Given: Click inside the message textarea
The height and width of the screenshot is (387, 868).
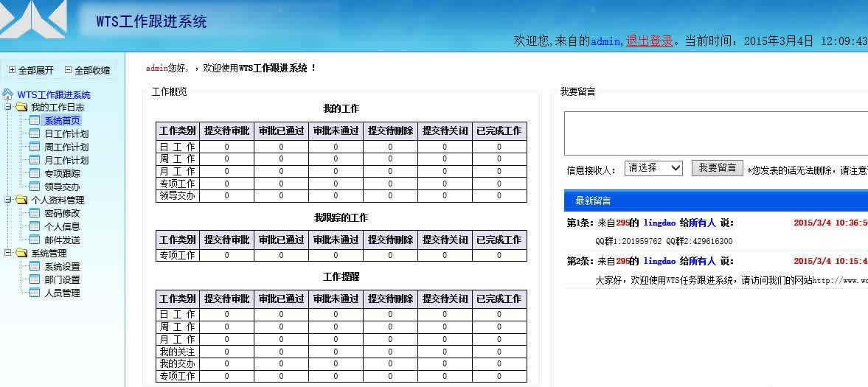Looking at the screenshot, I should pyautogui.click(x=716, y=133).
